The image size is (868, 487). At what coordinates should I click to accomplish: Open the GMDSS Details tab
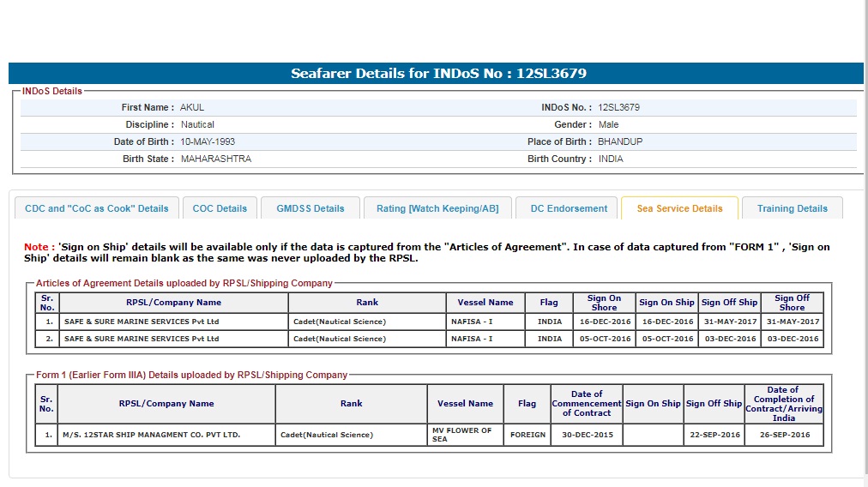point(310,208)
